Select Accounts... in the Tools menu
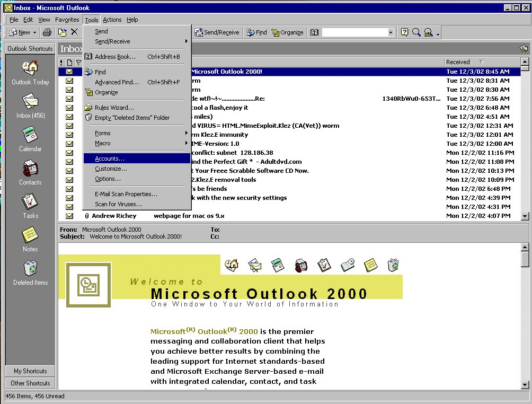The image size is (532, 404). tap(137, 159)
